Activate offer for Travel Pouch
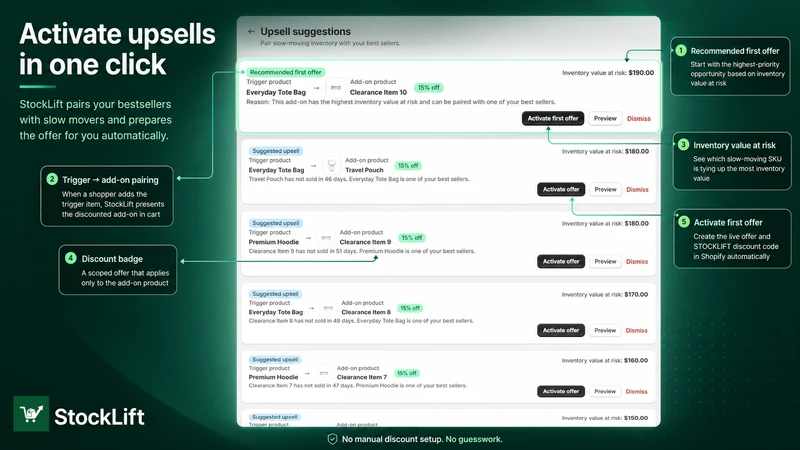 [x=561, y=189]
